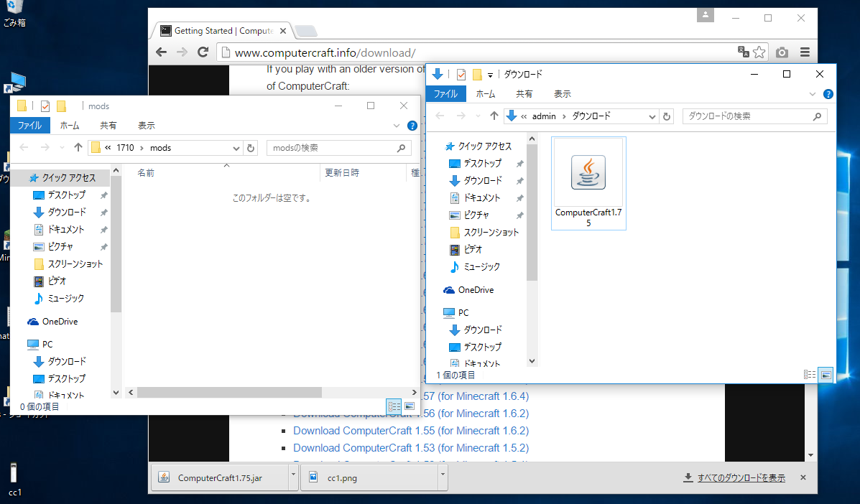Open the 表示 tab in Downloads window
860x504 pixels.
(563, 94)
